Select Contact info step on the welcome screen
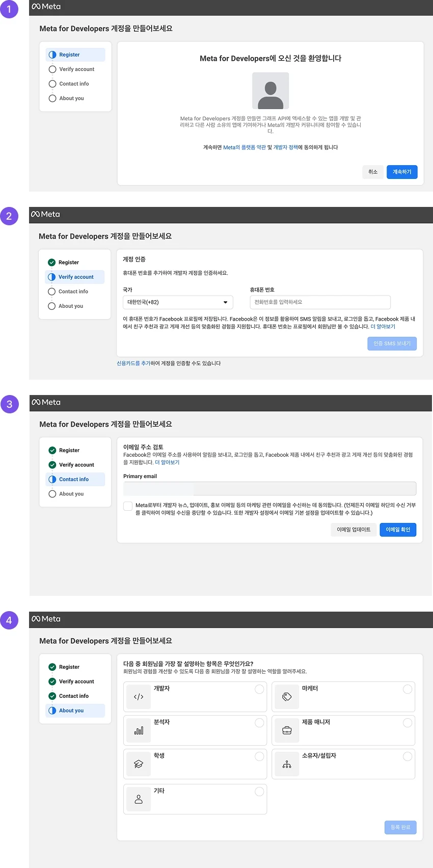 point(75,84)
